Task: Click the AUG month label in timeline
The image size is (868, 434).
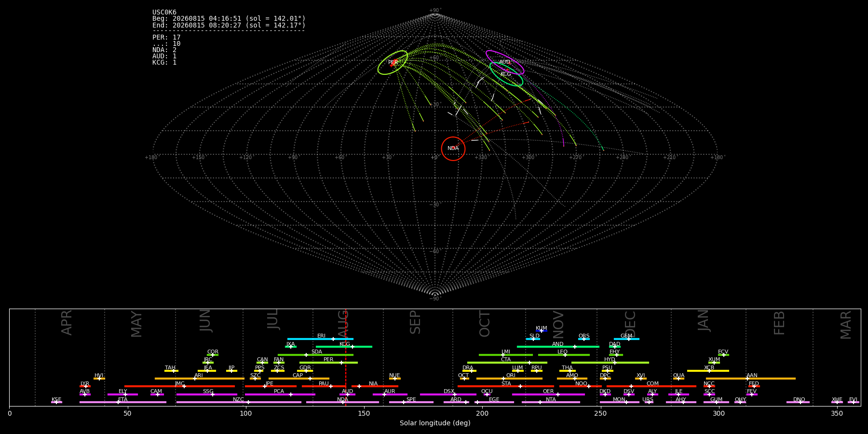Action: tap(343, 324)
